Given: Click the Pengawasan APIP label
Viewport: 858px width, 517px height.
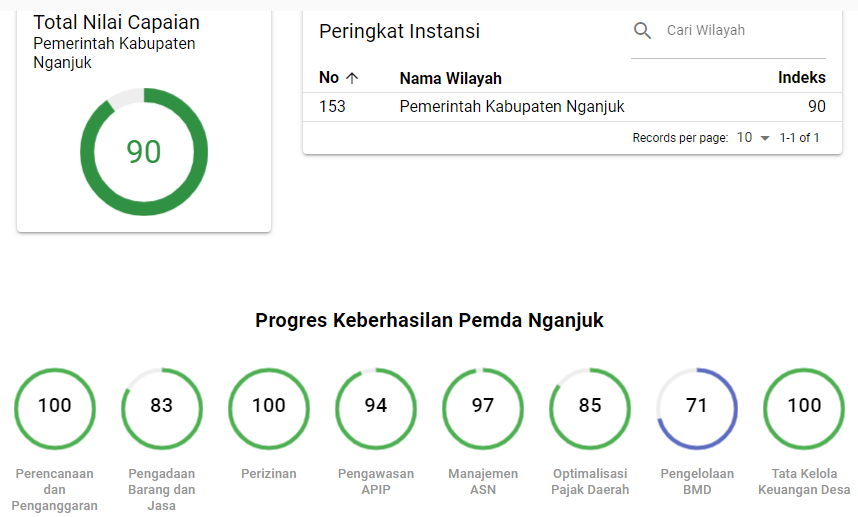Looking at the screenshot, I should 376,481.
